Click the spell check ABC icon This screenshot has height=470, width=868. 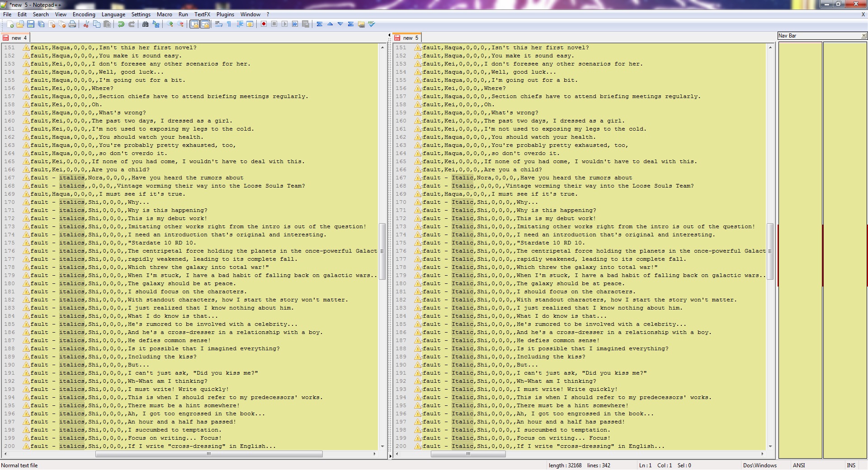[x=372, y=24]
